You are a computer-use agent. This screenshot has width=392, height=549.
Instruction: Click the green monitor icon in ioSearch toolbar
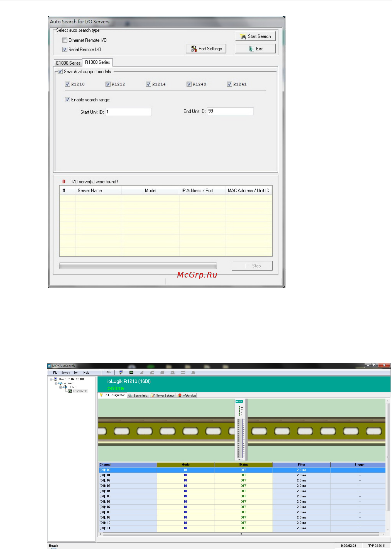pos(131,372)
